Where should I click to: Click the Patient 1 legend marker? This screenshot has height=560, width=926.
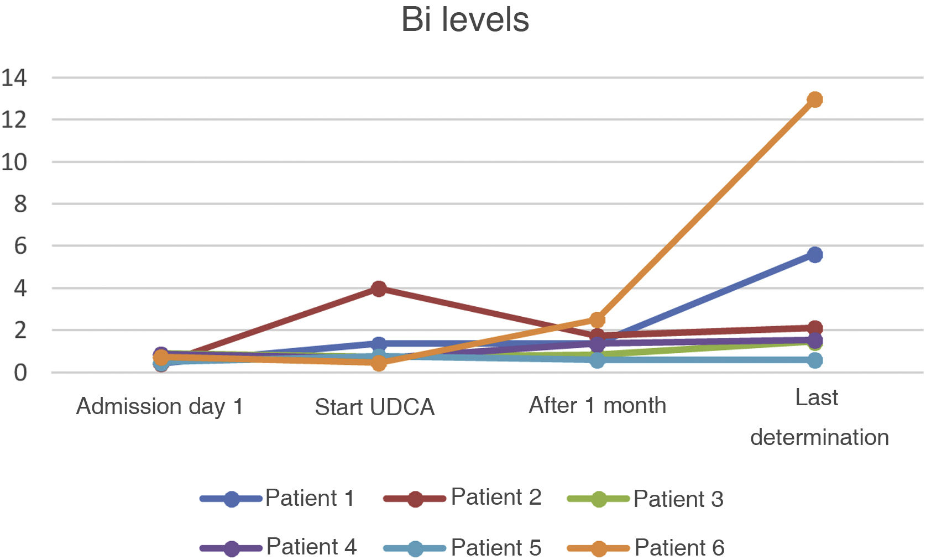click(x=231, y=499)
